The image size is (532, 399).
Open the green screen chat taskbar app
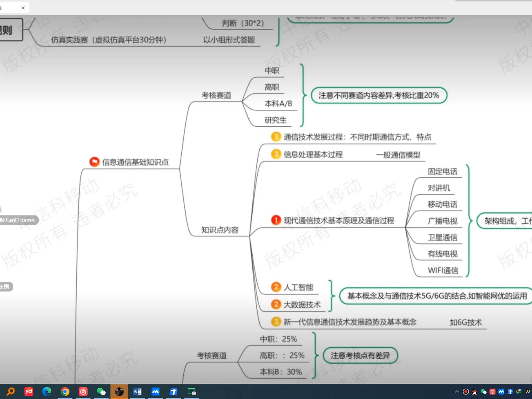(192, 392)
